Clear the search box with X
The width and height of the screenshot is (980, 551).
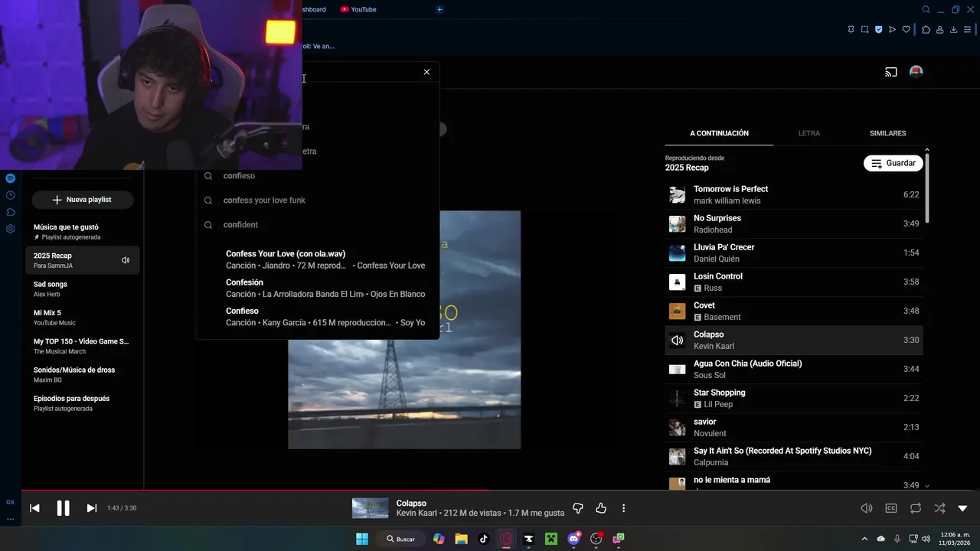(426, 72)
